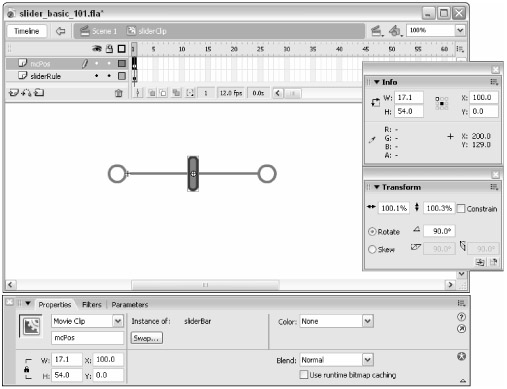507x389 pixels.
Task: Click the back arrow next to Timeline
Action: point(60,31)
